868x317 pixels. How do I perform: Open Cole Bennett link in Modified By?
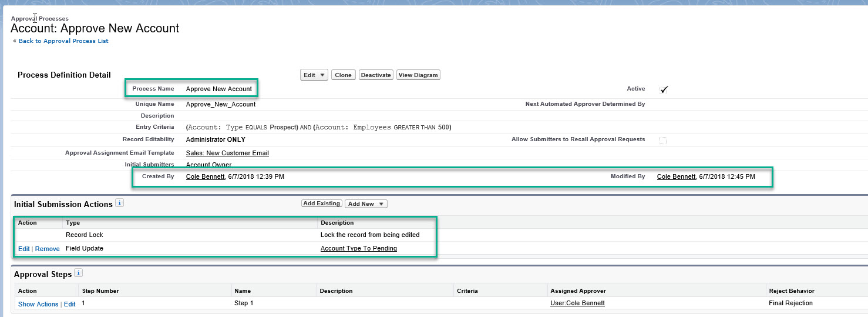coord(676,176)
